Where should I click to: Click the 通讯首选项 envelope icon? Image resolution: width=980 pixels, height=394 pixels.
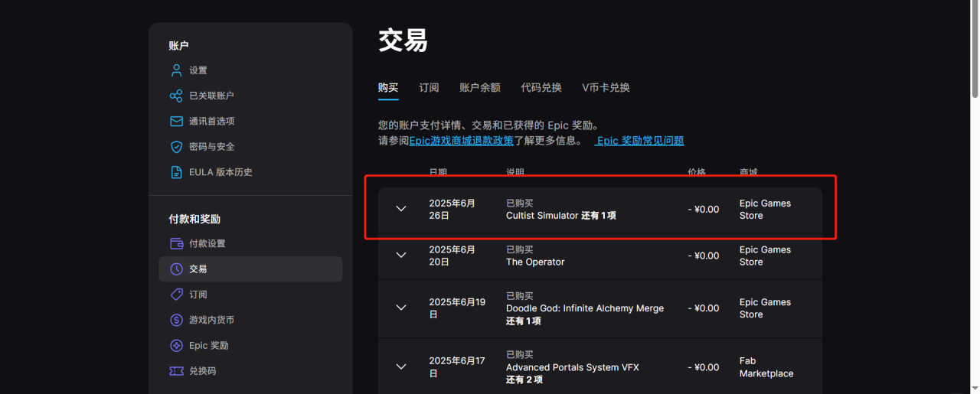tap(176, 121)
